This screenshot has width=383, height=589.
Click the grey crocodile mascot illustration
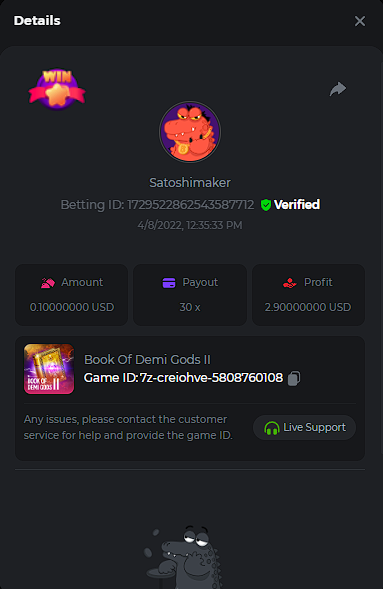point(184,557)
